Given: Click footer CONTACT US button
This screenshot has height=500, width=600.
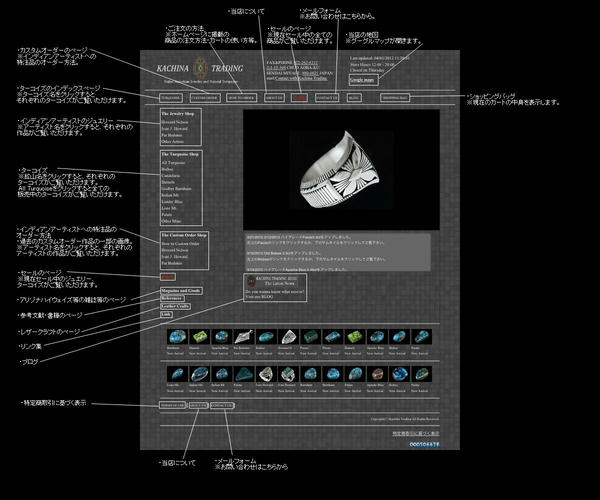Looking at the screenshot, I should coord(222,405).
